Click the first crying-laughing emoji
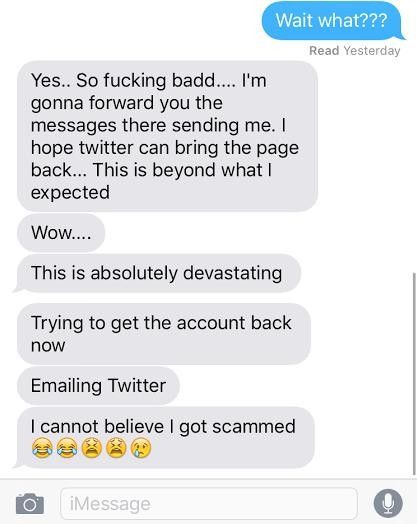 [x=42, y=448]
